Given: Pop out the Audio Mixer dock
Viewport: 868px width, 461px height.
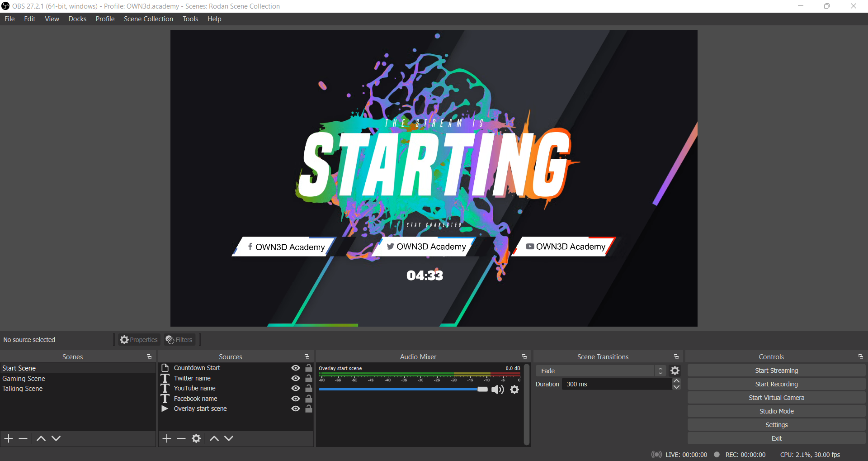Looking at the screenshot, I should [524, 357].
